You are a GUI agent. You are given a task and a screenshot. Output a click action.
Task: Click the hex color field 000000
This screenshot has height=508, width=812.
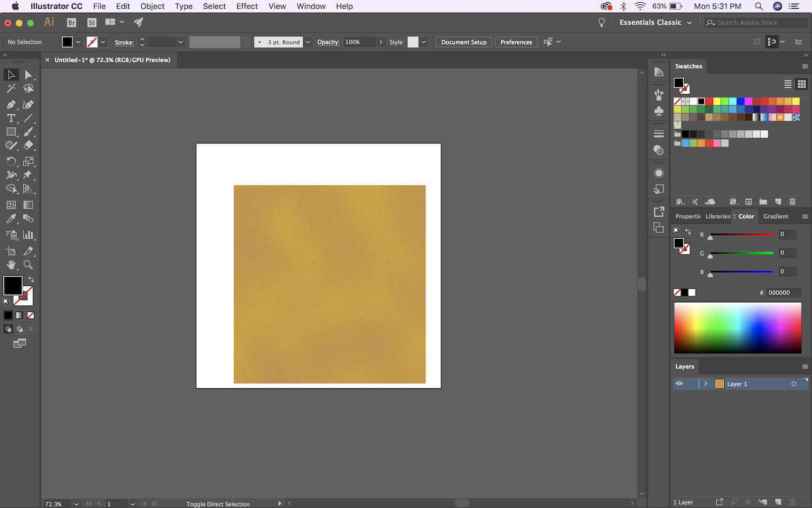[x=783, y=292]
